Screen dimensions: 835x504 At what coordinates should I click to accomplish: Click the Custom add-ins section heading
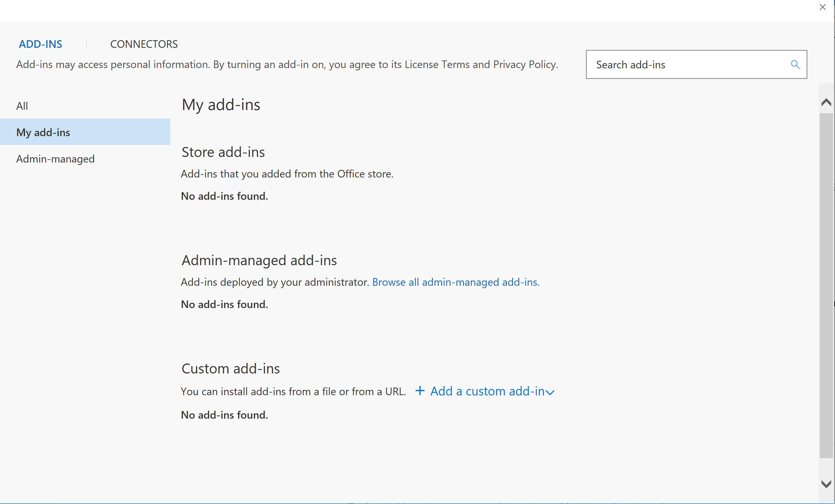click(230, 368)
